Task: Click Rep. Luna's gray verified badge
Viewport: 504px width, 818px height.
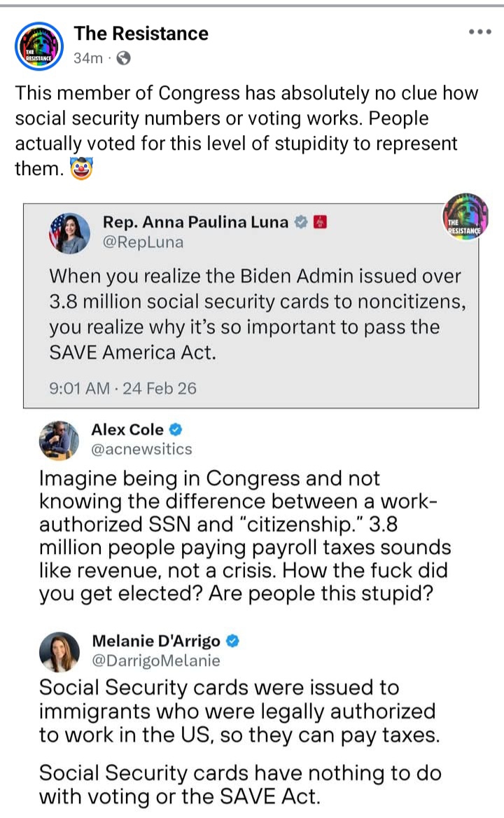Action: 301,223
